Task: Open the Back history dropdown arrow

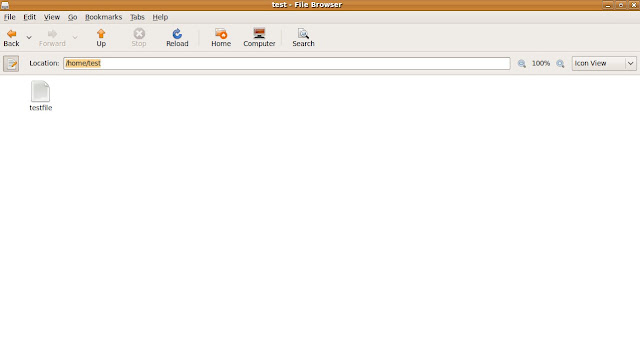Action: point(29,38)
